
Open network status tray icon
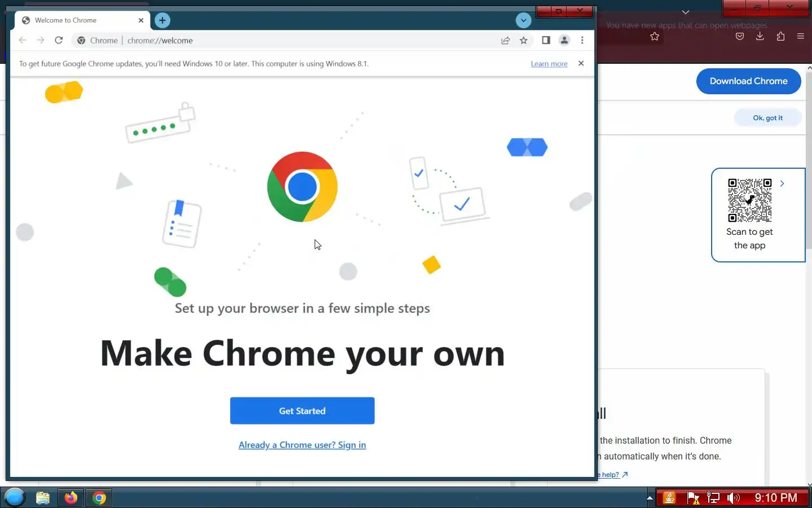(713, 498)
